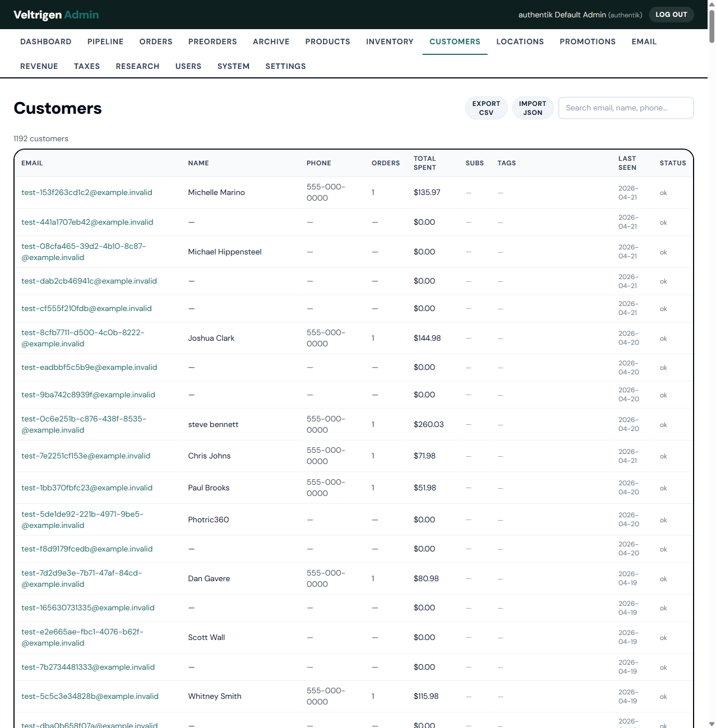Select the Customers tab
The width and height of the screenshot is (716, 728).
click(x=455, y=41)
